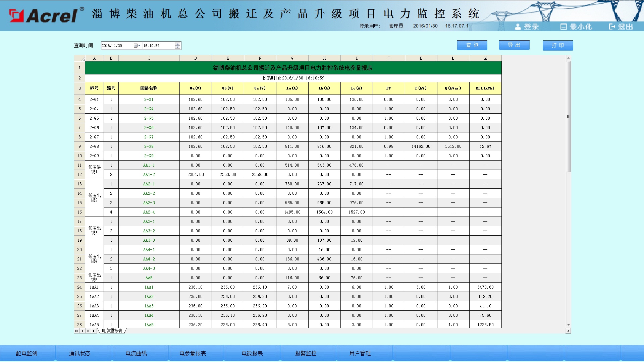Image resolution: width=644 pixels, height=362 pixels.
Task: Go to the previous sheet tab with the arrow
Action: coord(83,331)
